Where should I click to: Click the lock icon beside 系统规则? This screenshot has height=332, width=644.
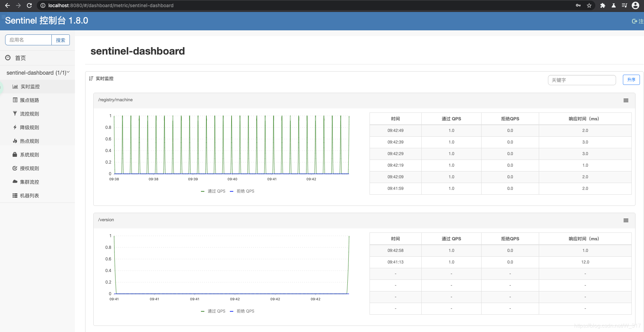click(15, 154)
